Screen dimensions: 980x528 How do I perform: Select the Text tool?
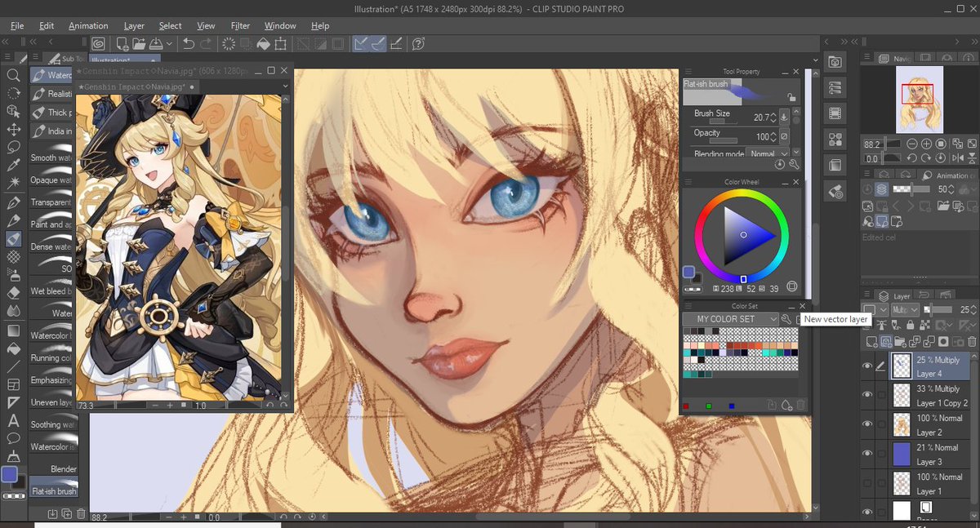click(x=13, y=421)
